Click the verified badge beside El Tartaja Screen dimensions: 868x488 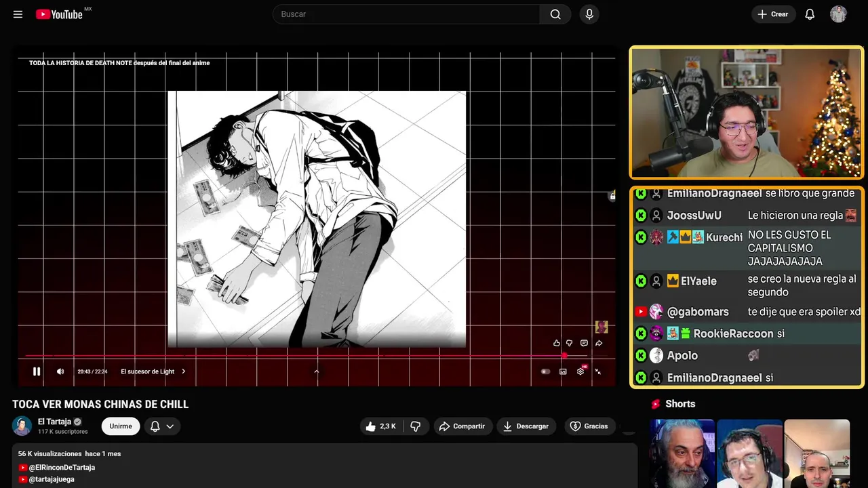77,422
